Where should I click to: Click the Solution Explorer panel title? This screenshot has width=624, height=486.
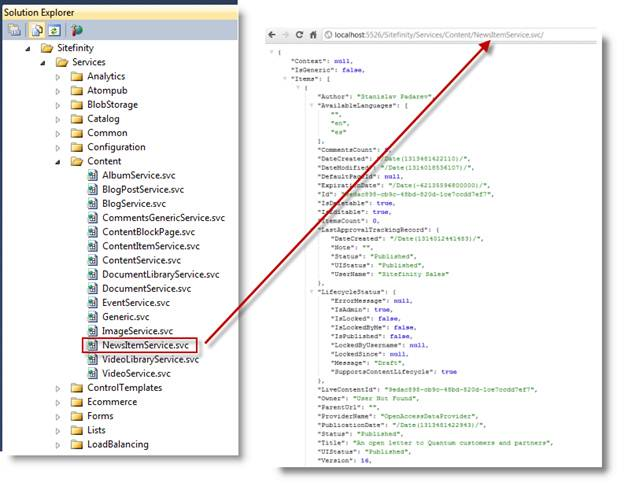[x=39, y=13]
